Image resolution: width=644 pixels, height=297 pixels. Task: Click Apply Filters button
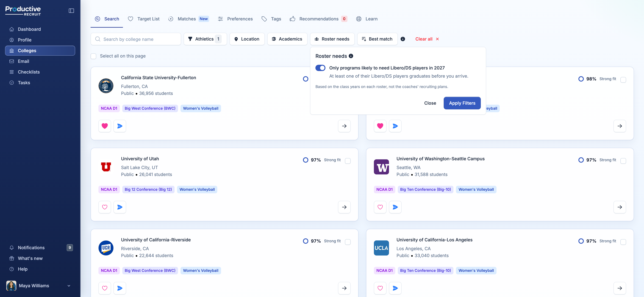(x=462, y=103)
